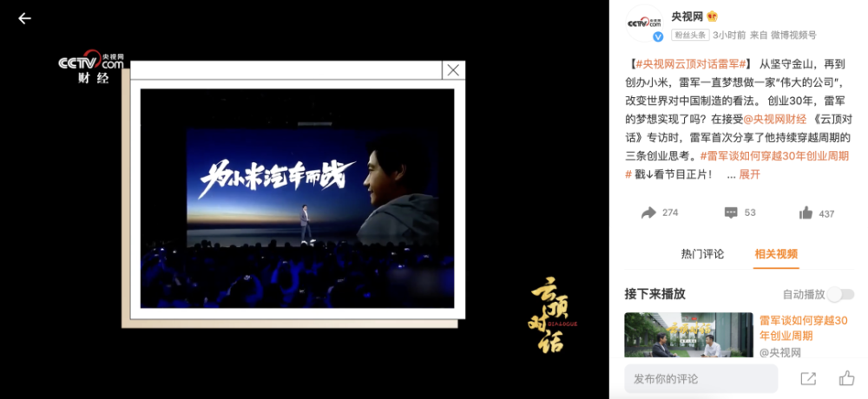The width and height of the screenshot is (868, 399).
Task: Play the next video thumbnail
Action: (x=688, y=335)
